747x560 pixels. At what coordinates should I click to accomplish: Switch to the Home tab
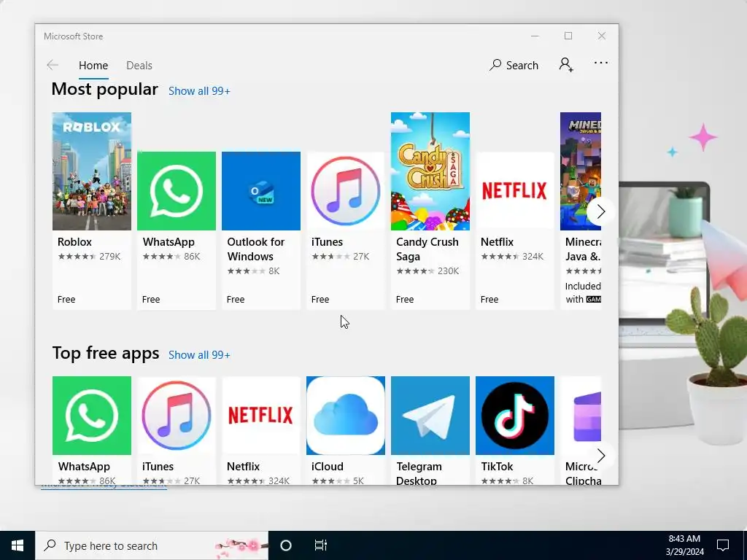pos(93,65)
